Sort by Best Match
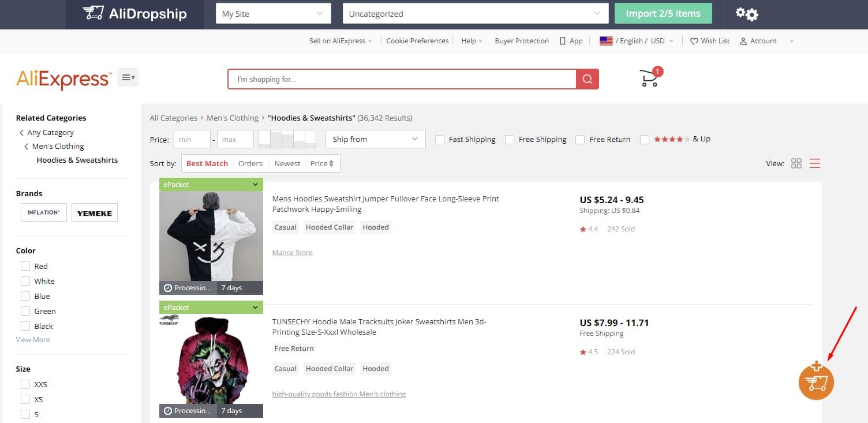868x423 pixels. [207, 164]
